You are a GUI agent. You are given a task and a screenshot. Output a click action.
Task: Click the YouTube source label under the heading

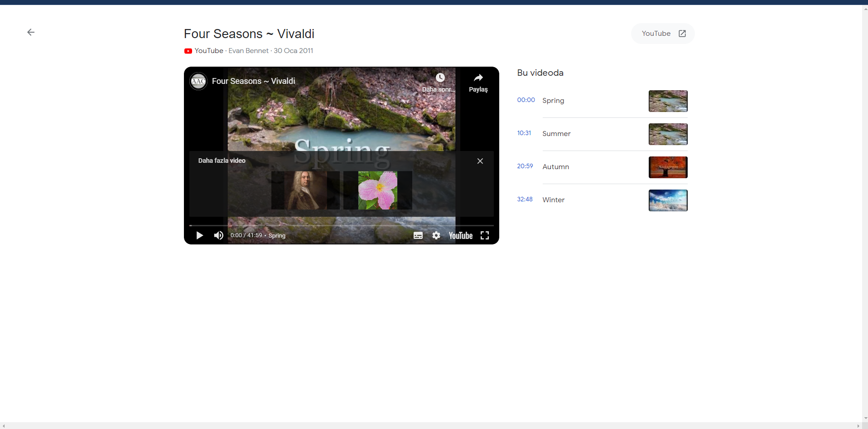[209, 51]
